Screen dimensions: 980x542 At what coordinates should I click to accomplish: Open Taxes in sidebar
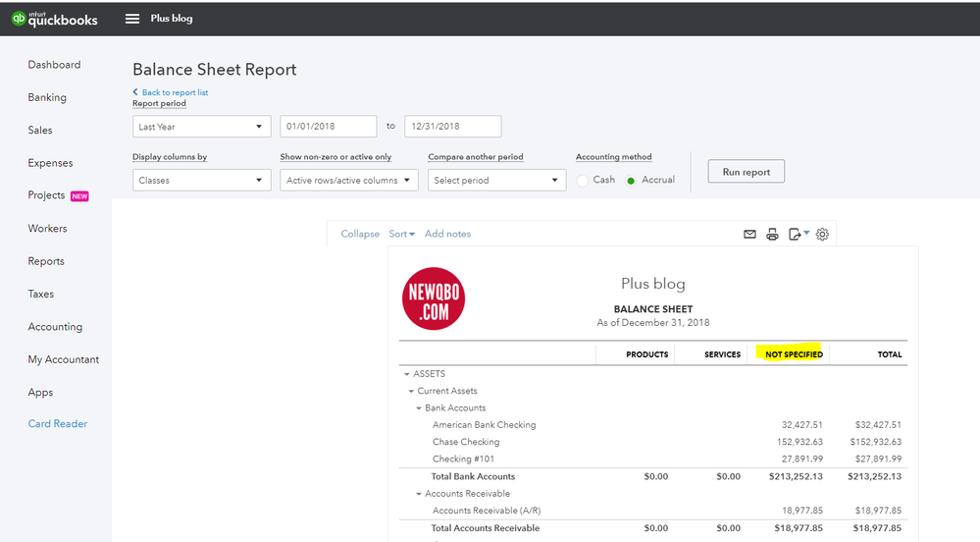point(40,294)
